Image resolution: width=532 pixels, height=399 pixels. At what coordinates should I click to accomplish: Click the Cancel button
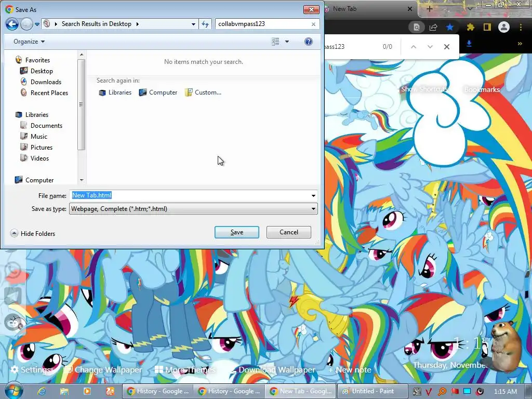(x=289, y=232)
